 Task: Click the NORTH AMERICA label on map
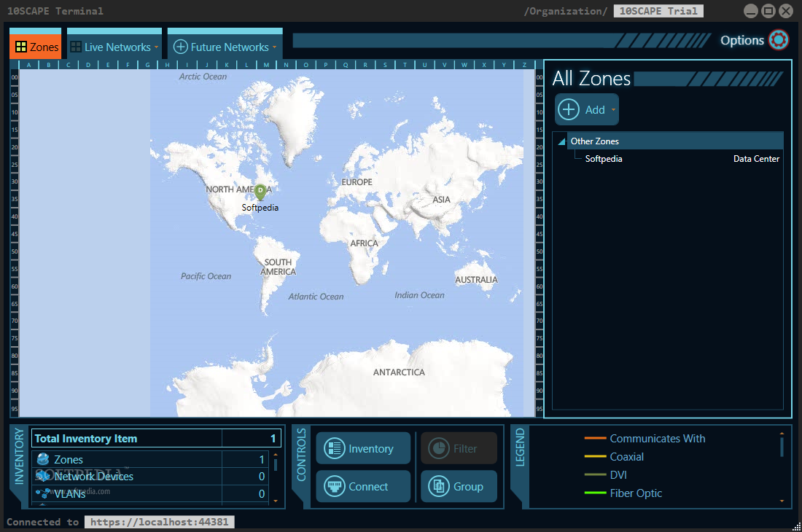(x=239, y=189)
